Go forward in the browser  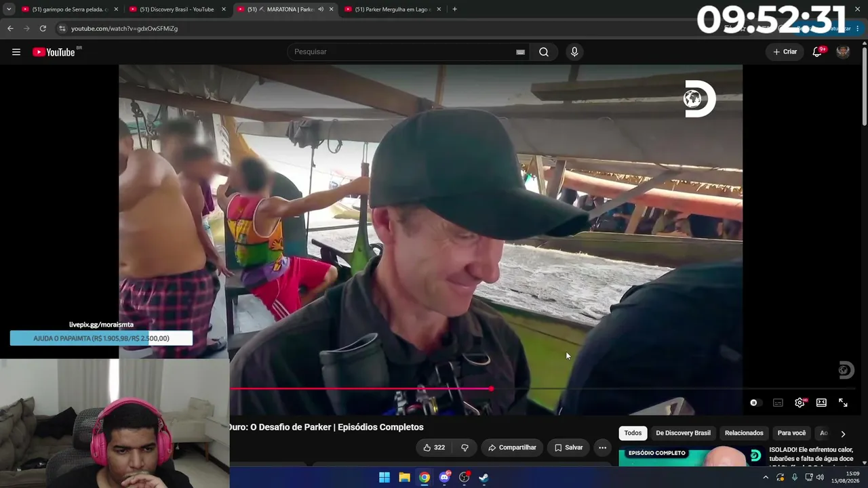[x=26, y=28]
